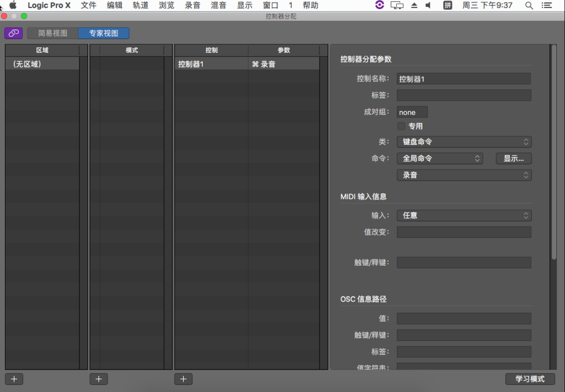Open the 输入 任意 dropdown
This screenshot has height=392, width=565.
pyautogui.click(x=464, y=216)
